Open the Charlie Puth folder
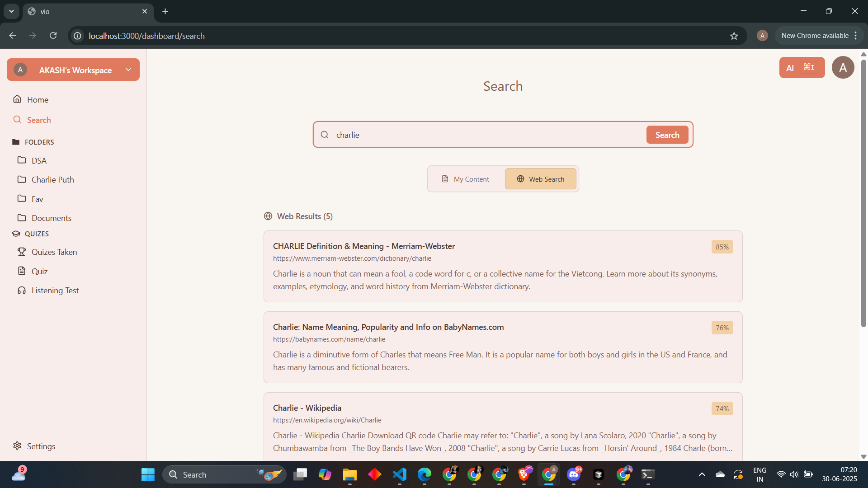The width and height of the screenshot is (868, 488). tap(52, 180)
